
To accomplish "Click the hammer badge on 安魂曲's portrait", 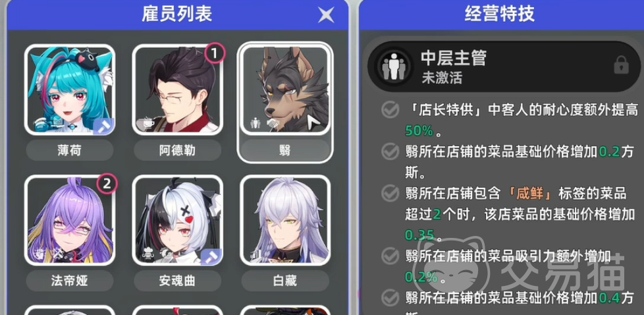I will 211,256.
